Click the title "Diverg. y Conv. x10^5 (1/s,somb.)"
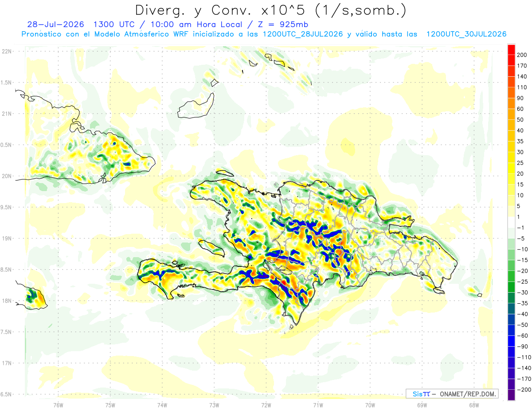The image size is (532, 411). coord(270,10)
